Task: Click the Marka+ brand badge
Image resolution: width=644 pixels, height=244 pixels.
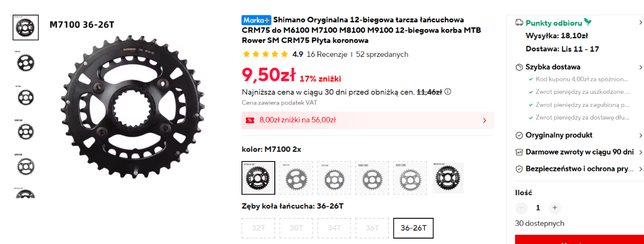Action: tap(255, 20)
